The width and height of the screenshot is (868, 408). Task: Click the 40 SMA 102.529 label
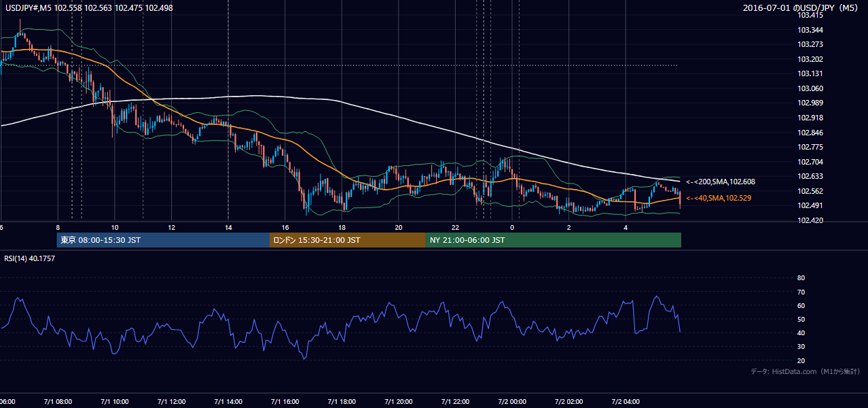pos(719,198)
